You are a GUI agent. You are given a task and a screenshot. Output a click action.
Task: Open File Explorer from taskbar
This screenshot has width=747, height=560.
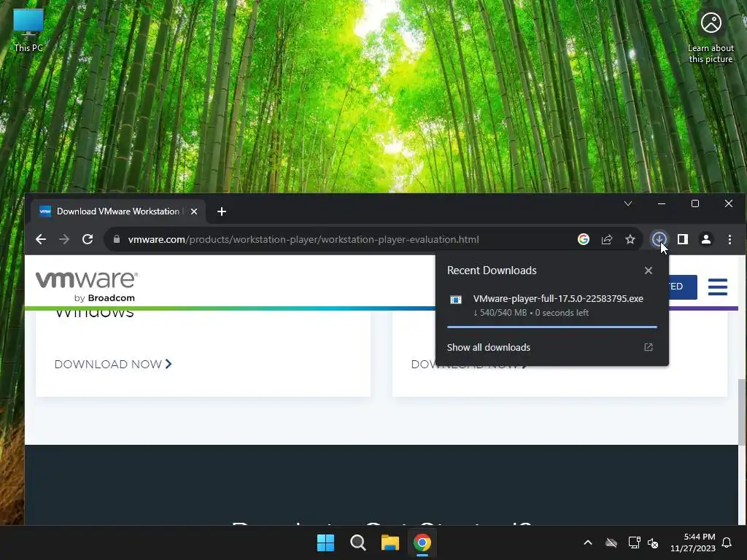(390, 542)
